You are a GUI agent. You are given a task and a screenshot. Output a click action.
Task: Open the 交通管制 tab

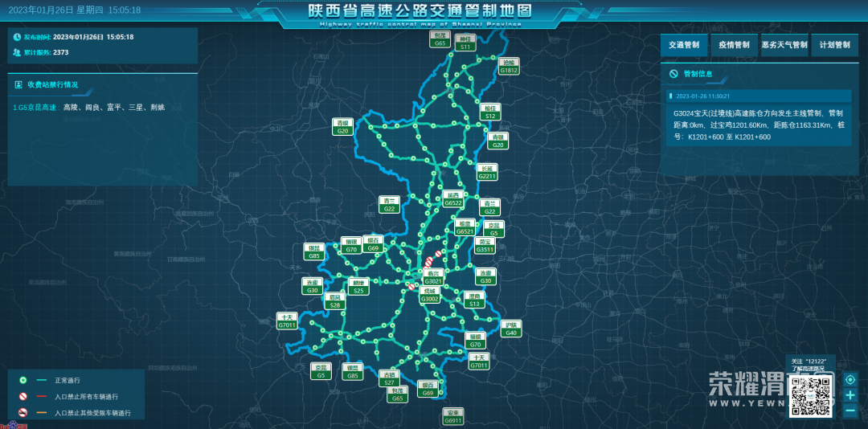coord(684,45)
